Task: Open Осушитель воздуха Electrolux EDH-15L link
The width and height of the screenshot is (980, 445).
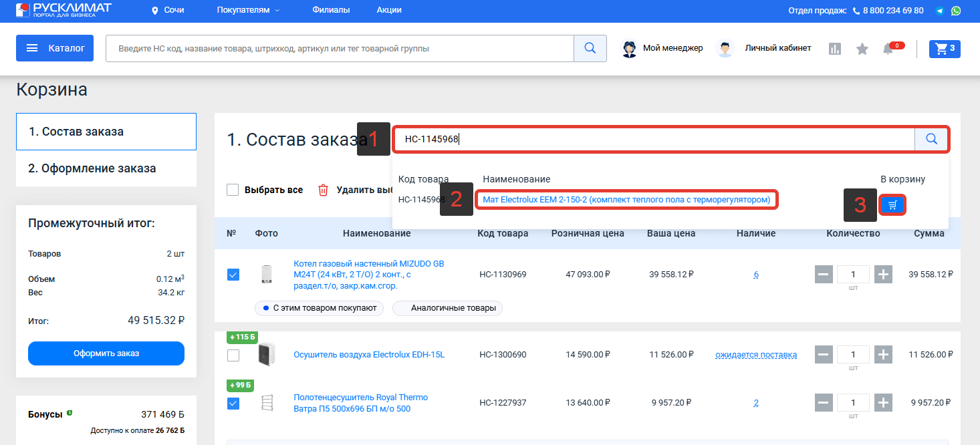Action: click(369, 355)
